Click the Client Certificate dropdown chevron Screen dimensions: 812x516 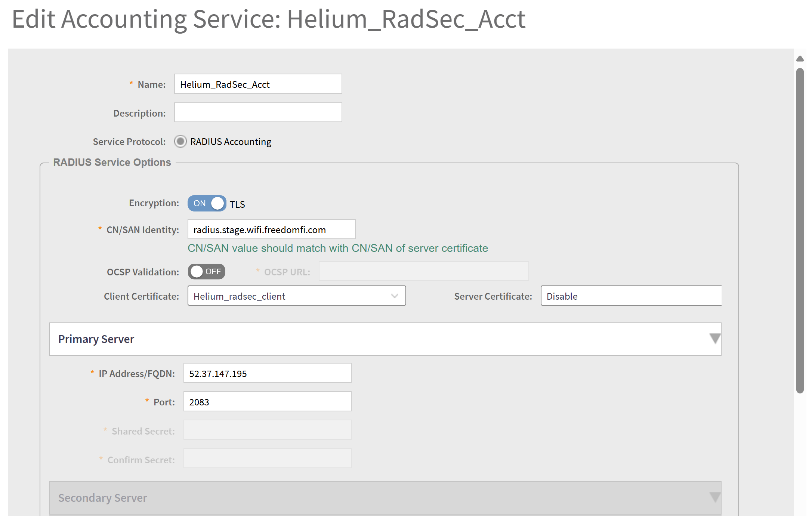pyautogui.click(x=395, y=296)
